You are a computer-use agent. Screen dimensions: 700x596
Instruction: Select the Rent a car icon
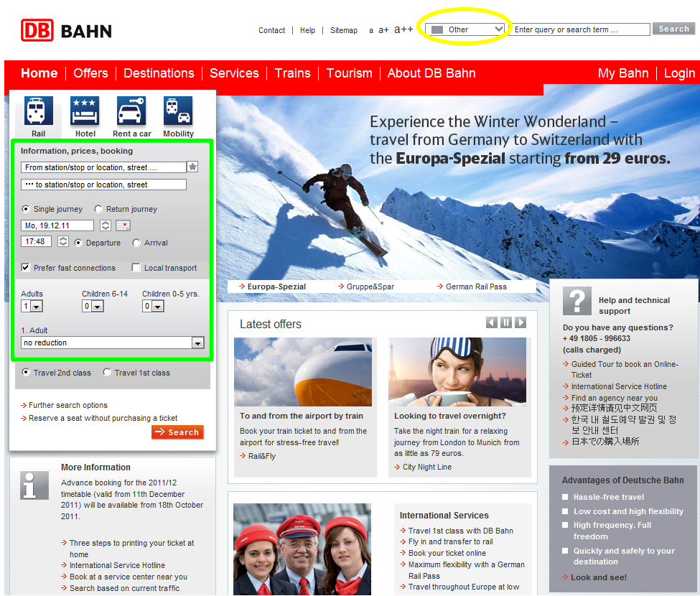[x=131, y=111]
